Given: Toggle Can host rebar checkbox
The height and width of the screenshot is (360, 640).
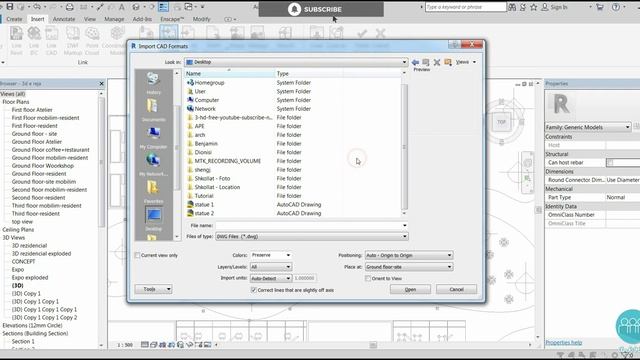Looking at the screenshot, I should pyautogui.click(x=610, y=162).
